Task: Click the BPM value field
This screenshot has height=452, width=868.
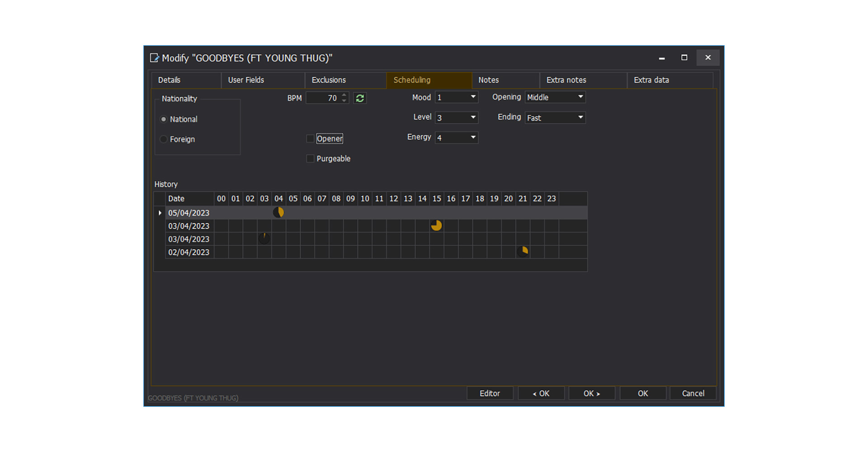Action: [x=323, y=98]
